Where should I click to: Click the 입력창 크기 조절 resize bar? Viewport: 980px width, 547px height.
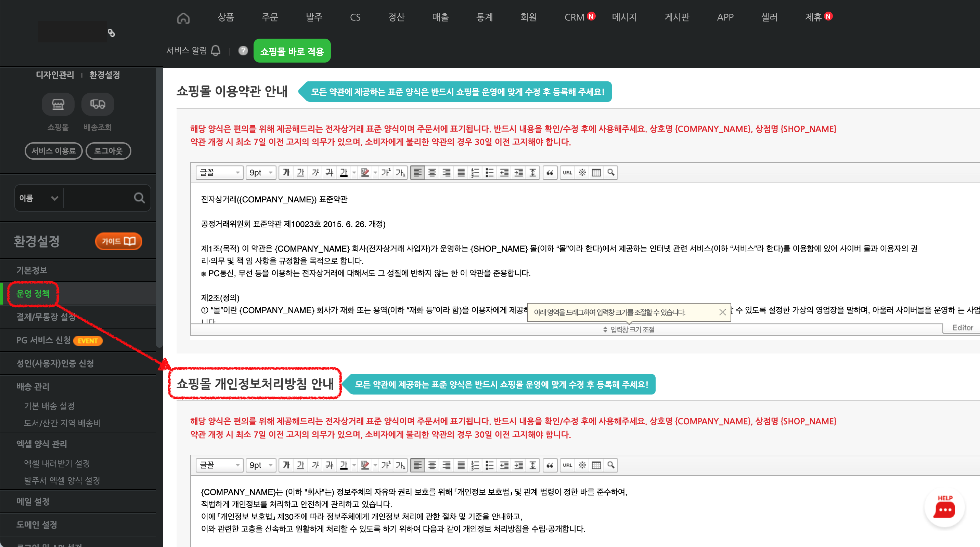coord(629,329)
